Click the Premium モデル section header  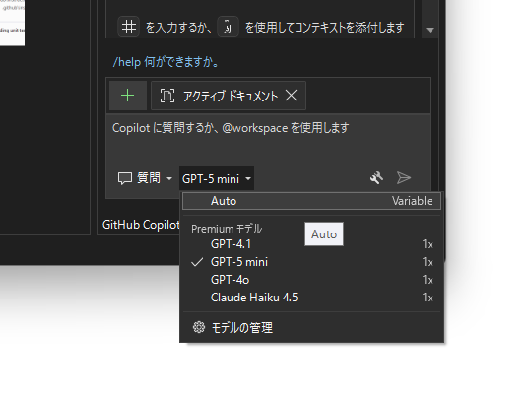click(x=227, y=229)
